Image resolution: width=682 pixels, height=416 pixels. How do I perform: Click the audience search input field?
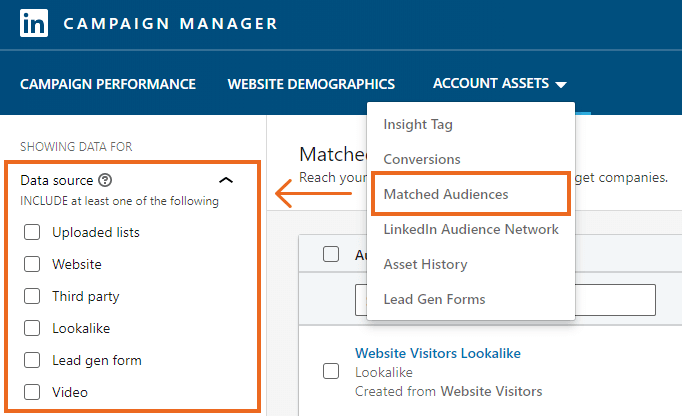pos(505,300)
